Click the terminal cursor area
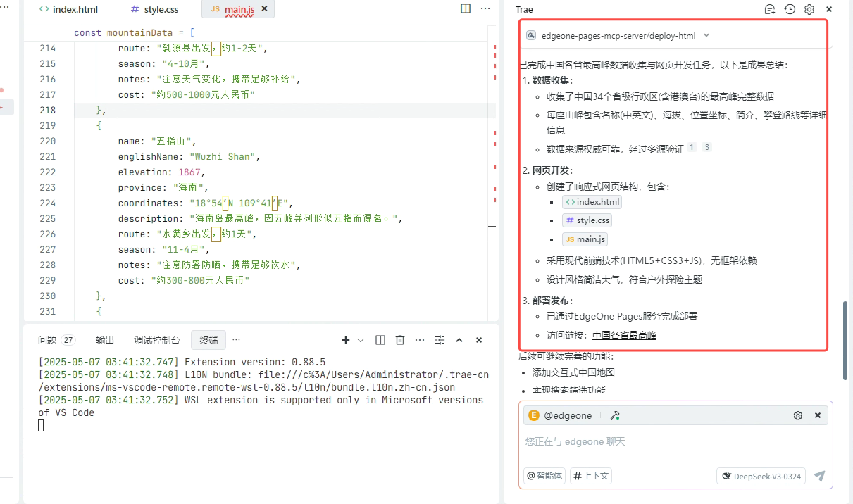 coord(41,424)
